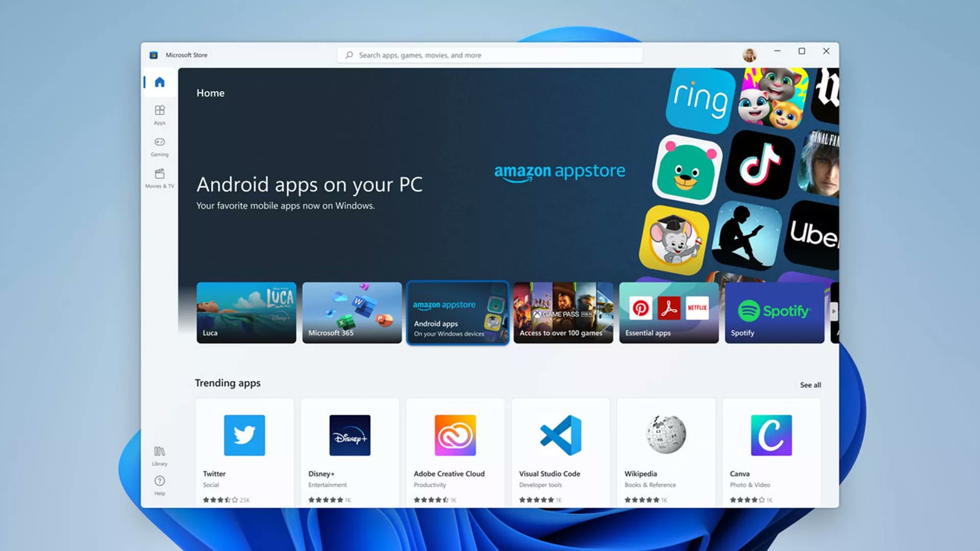Maximize the Microsoft Store window
980x551 pixels.
802,51
